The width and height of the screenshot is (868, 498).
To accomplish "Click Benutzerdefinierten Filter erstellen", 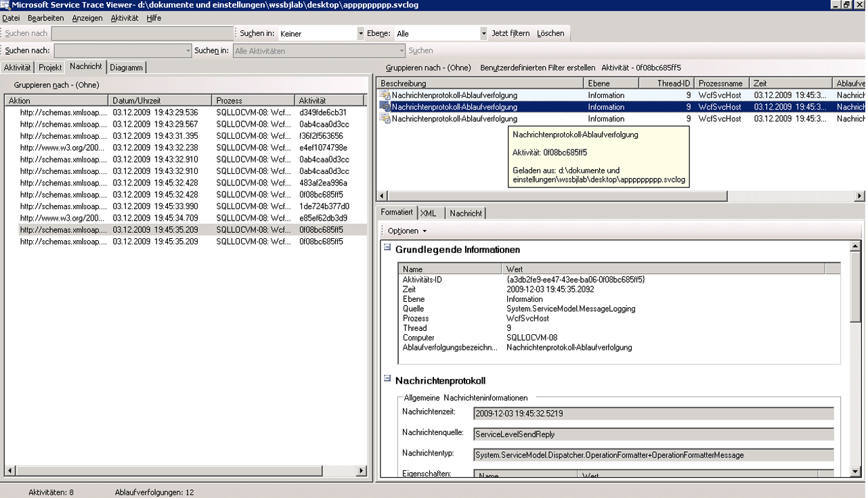I will coord(538,68).
